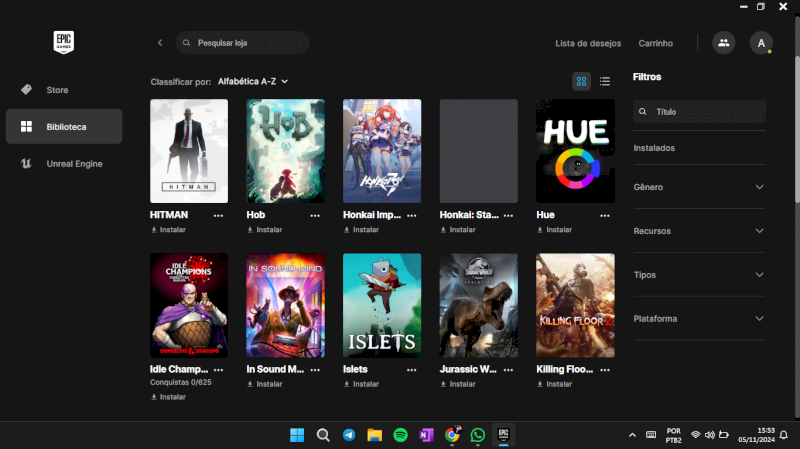Switch library to grid view
This screenshot has height=449, width=800.
pyautogui.click(x=581, y=81)
